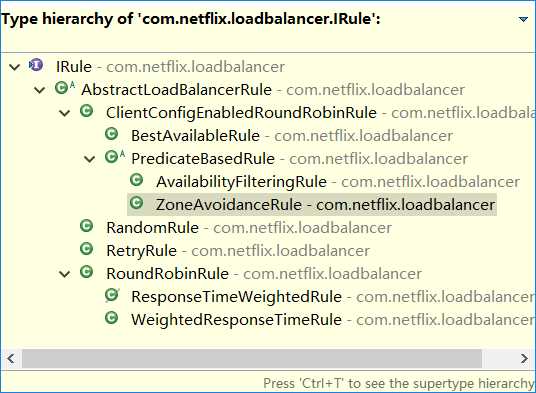Collapse the IRule root node
This screenshot has height=393, width=536.
(14, 67)
